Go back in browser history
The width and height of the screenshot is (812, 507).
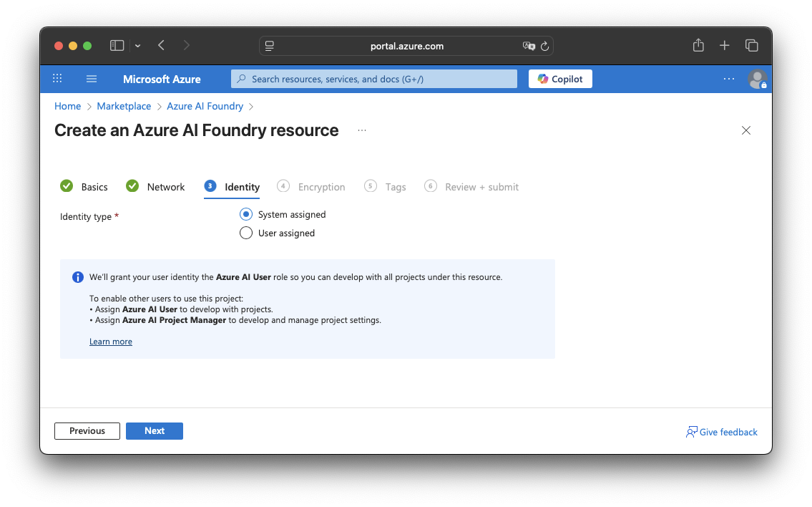[162, 46]
